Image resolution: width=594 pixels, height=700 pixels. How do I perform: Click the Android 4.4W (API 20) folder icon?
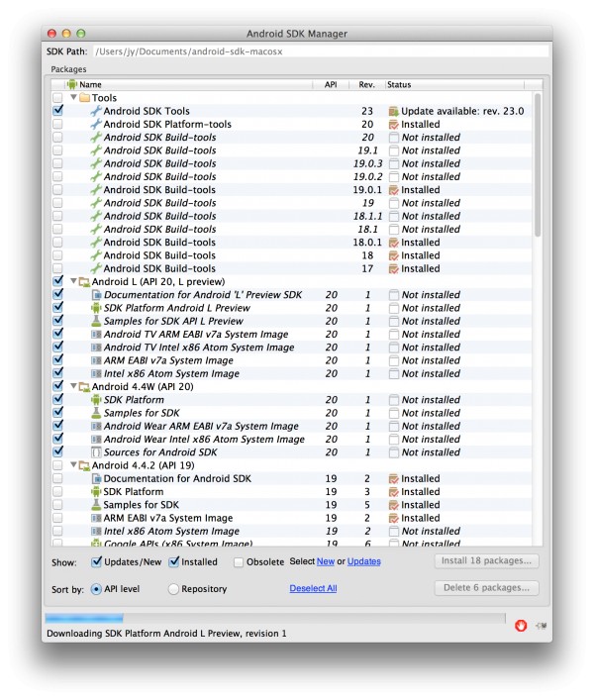pyautogui.click(x=84, y=386)
